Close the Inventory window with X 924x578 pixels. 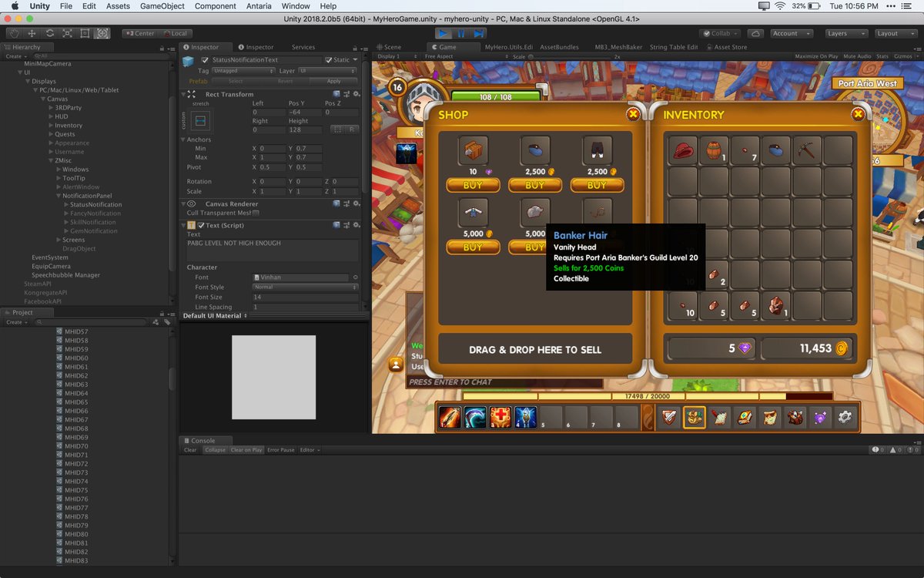point(858,114)
